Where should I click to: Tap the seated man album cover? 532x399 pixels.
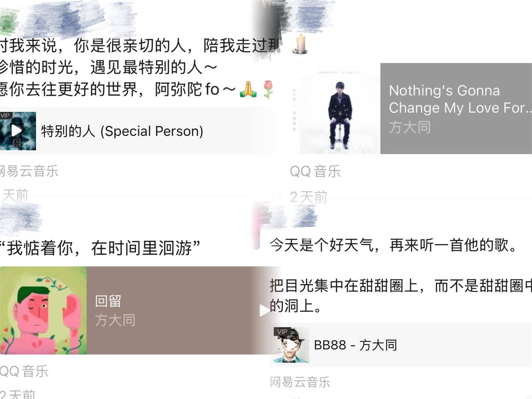(336, 108)
